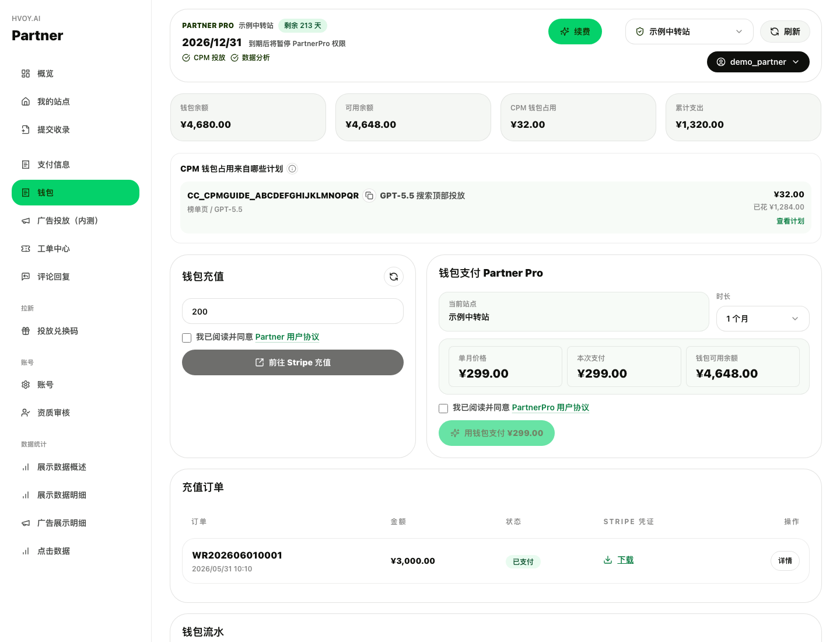This screenshot has width=840, height=642.
Task: Select 支付信息 in sidebar
Action: 75,165
